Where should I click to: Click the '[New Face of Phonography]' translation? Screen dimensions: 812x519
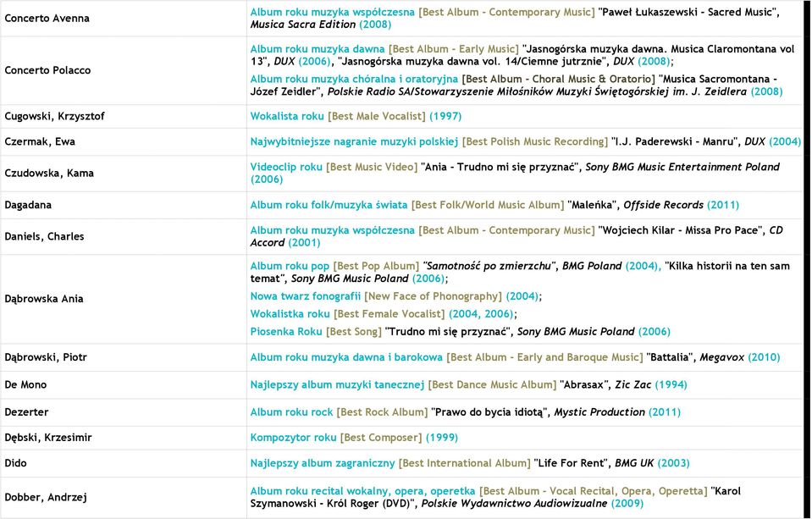click(x=434, y=296)
